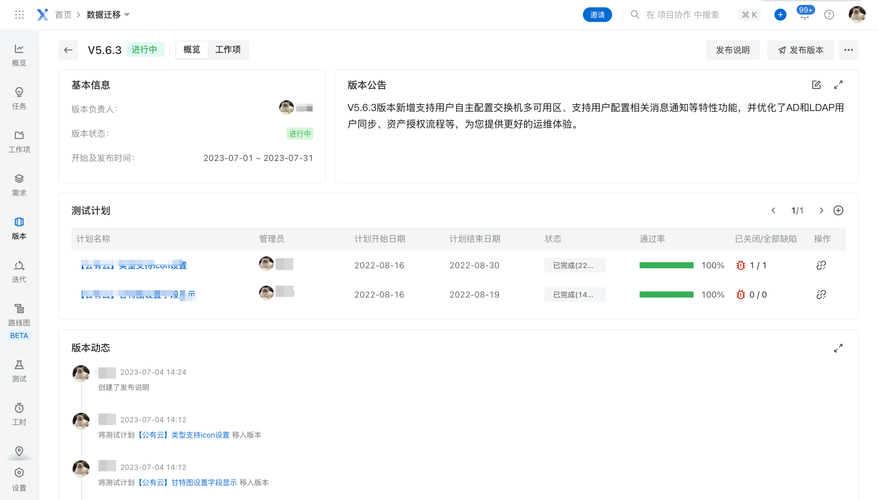Image resolution: width=878 pixels, height=500 pixels.
Task: Click the edit icon in 版本公告
Action: click(x=816, y=85)
